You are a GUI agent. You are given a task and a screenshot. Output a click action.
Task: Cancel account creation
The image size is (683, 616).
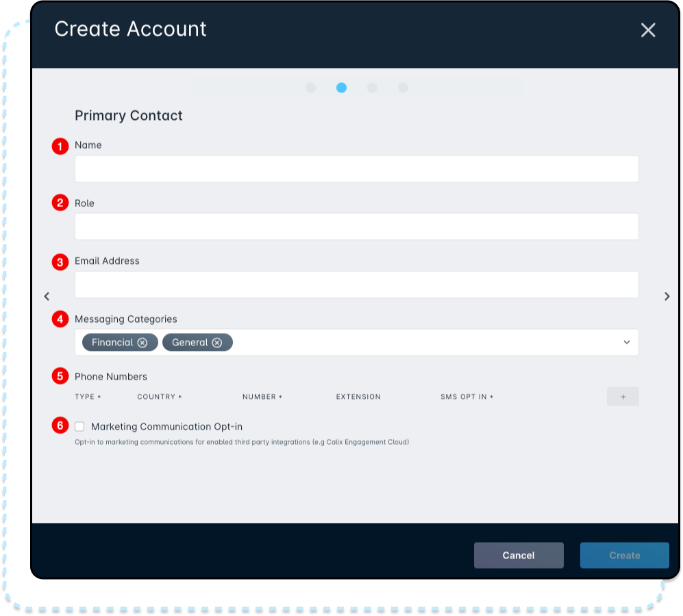519,555
